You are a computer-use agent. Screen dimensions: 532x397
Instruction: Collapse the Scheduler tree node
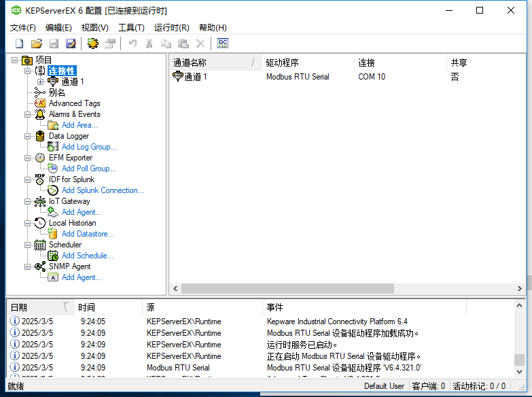(x=28, y=245)
